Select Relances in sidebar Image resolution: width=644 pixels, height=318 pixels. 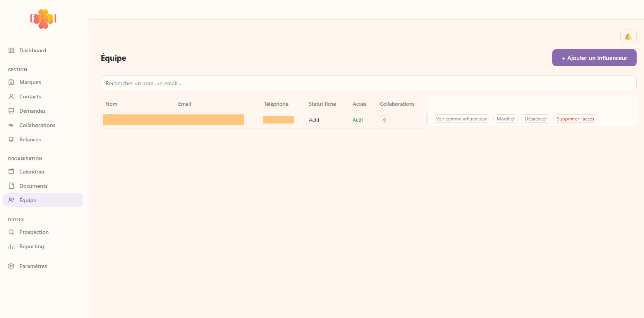43,139
